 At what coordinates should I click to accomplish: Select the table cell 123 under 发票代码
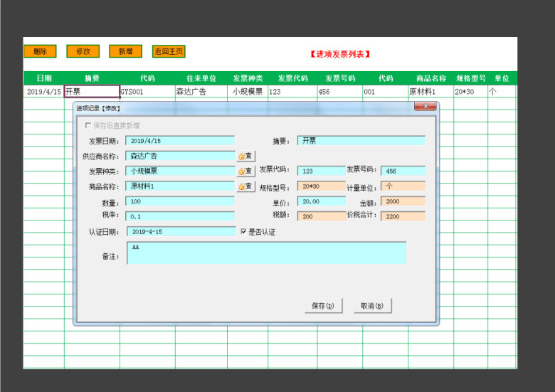[292, 92]
